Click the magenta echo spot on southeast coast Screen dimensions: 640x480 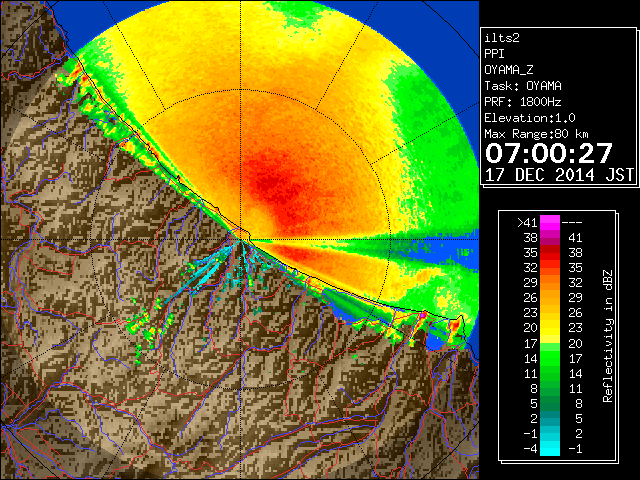423,315
